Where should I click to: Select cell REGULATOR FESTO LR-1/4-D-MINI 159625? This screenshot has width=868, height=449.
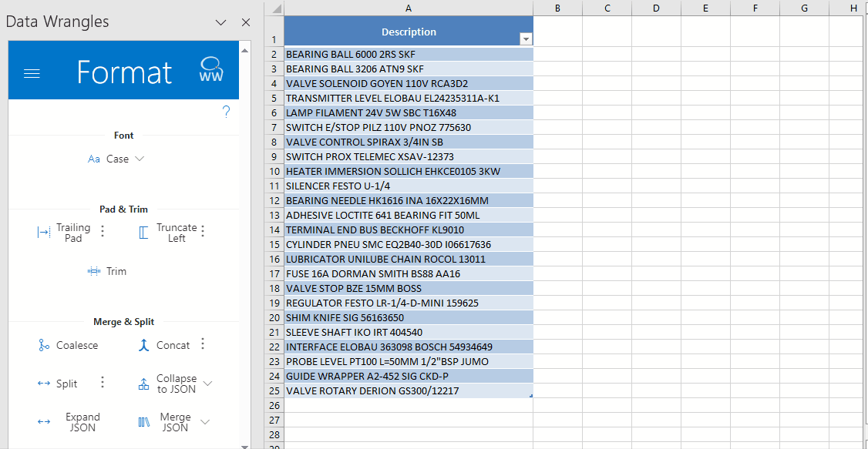click(409, 303)
